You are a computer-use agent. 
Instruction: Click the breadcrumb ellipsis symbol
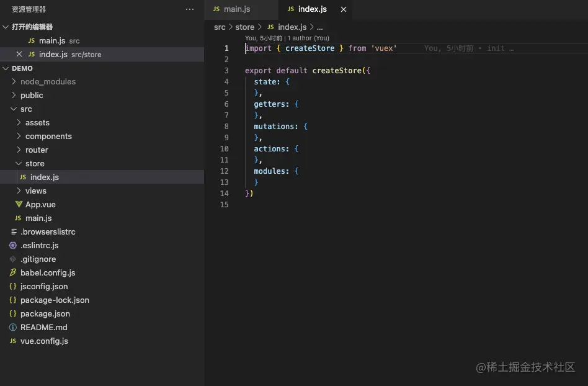320,27
